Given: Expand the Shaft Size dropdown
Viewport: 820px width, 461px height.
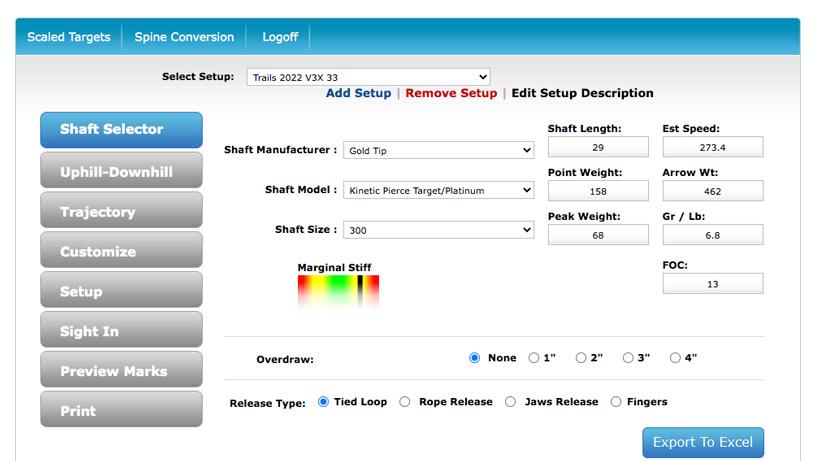Looking at the screenshot, I should [438, 230].
